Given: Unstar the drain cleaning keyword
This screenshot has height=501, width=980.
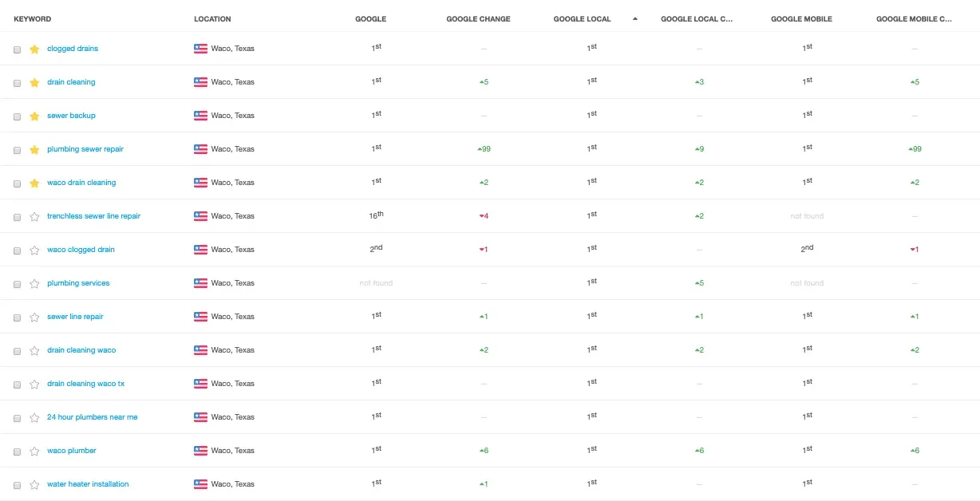Looking at the screenshot, I should [34, 83].
